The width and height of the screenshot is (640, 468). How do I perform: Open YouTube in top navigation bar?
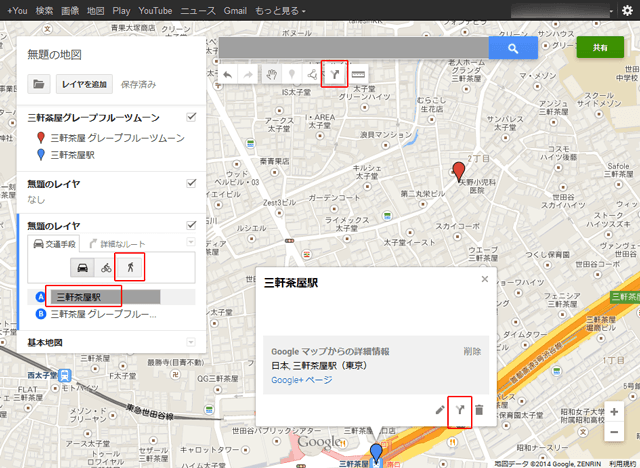155,11
